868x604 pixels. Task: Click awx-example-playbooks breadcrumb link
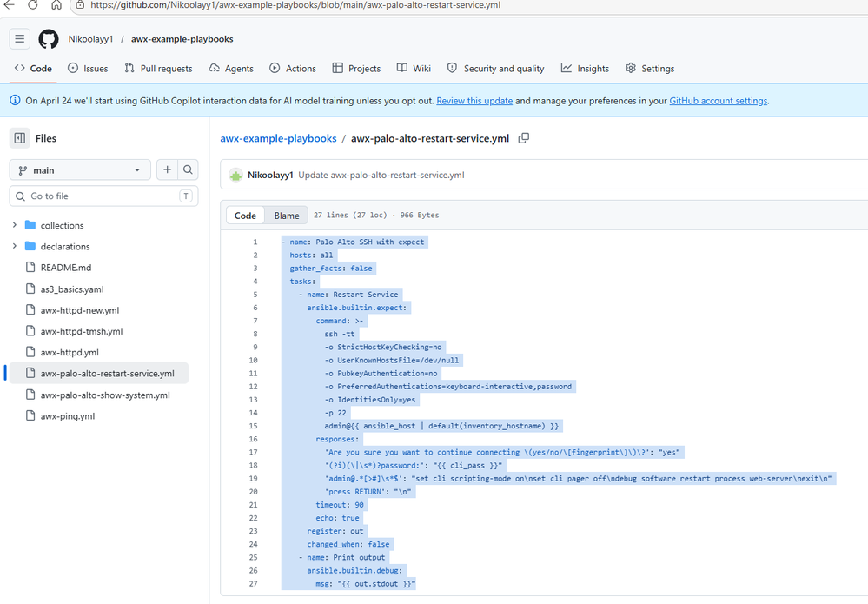pos(278,138)
